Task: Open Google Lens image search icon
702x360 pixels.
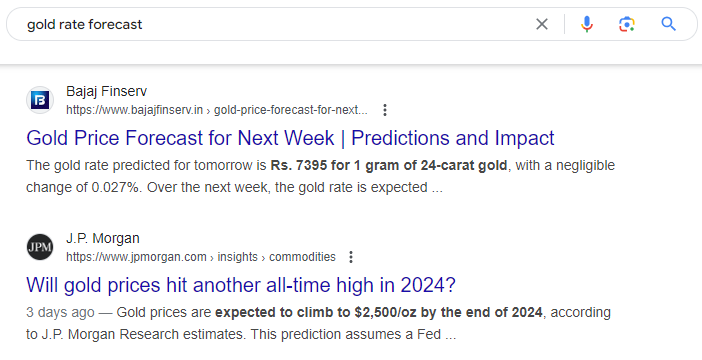Action: tap(627, 24)
